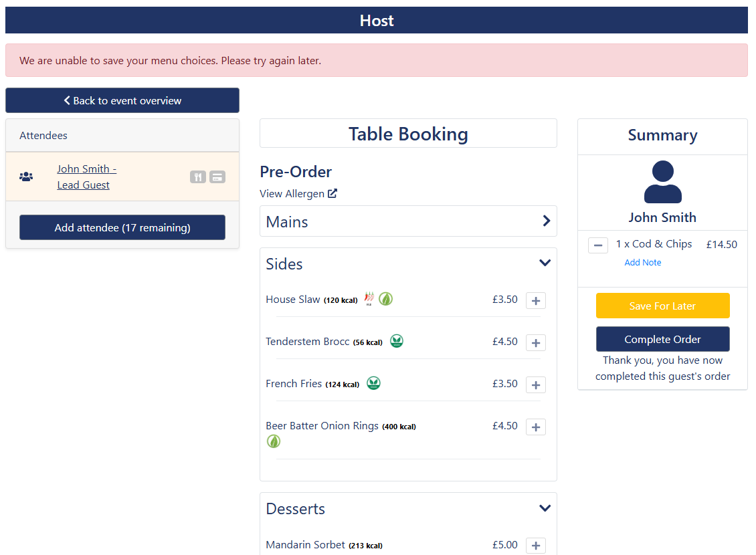Click the John Smith avatar in Summary
Screen dimensions: 756x555
[x=662, y=183]
